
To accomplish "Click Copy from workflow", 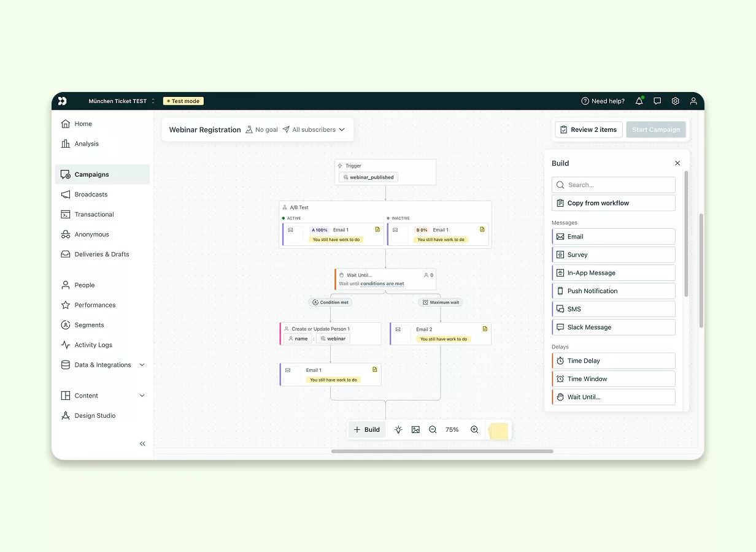I will pos(613,202).
